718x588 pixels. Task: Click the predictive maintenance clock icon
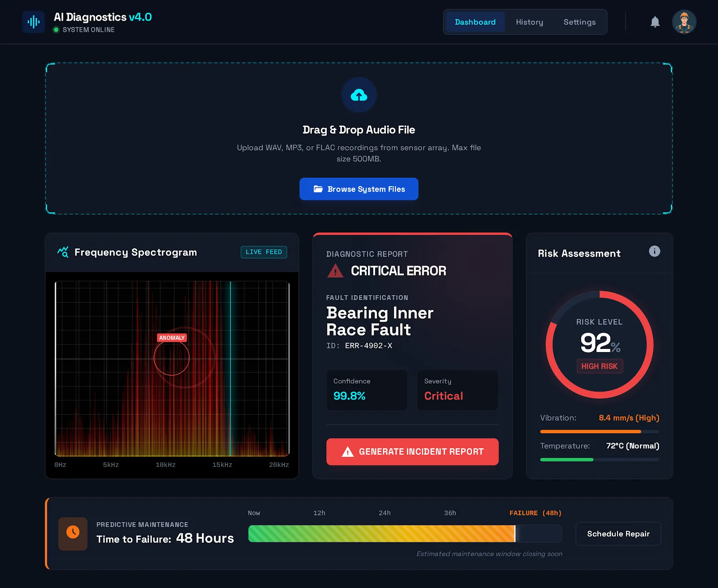[73, 533]
